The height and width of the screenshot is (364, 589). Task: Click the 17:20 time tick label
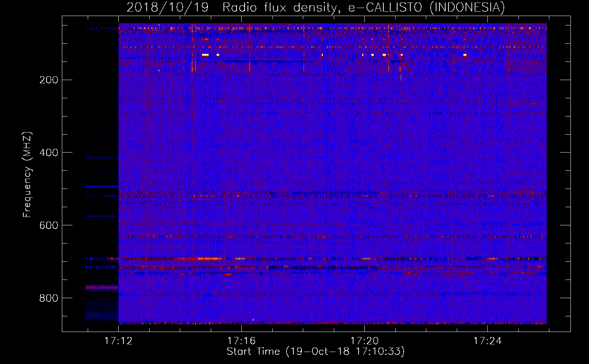(x=364, y=341)
